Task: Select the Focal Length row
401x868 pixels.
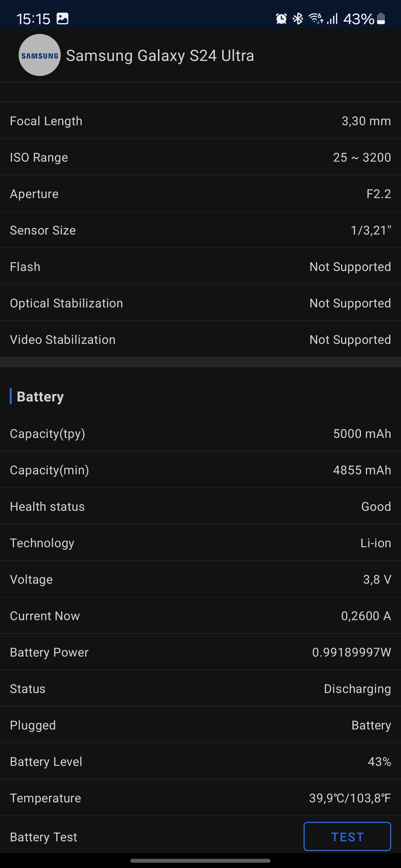Action: [x=200, y=121]
